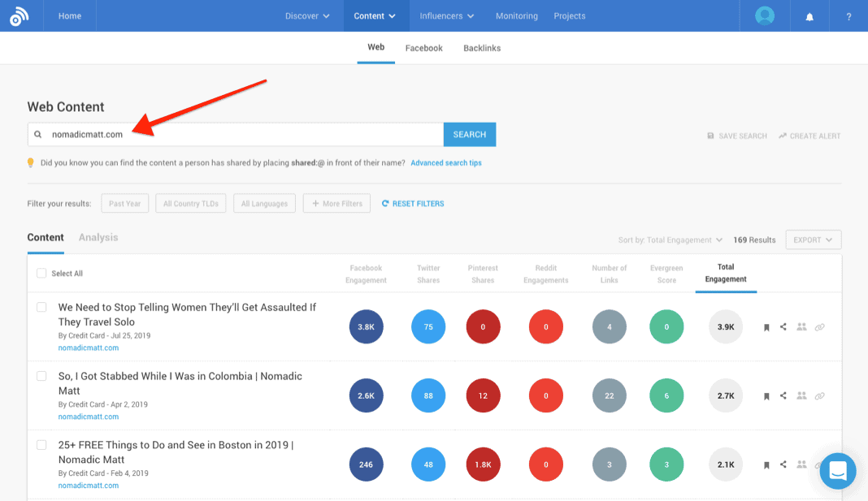The image size is (868, 501).
Task: Open the All Country TLDs filter
Action: pyautogui.click(x=190, y=204)
